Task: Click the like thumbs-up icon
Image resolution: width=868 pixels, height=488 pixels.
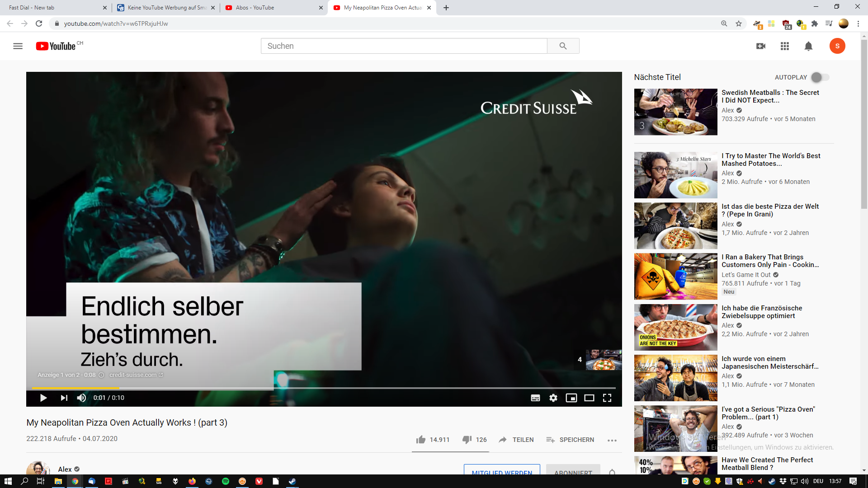Action: pyautogui.click(x=421, y=440)
